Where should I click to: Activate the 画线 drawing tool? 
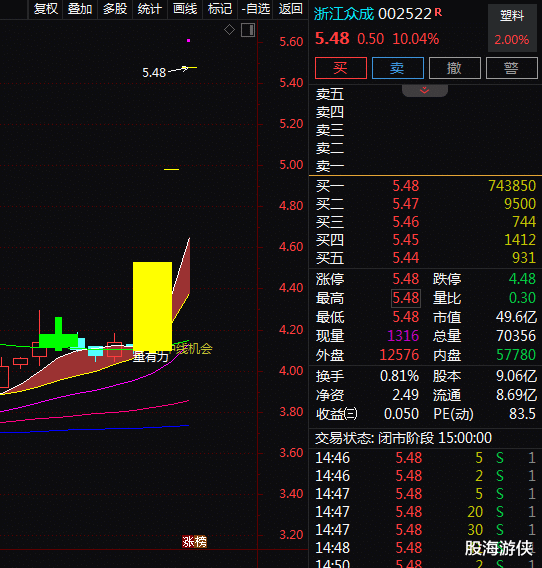tap(185, 9)
